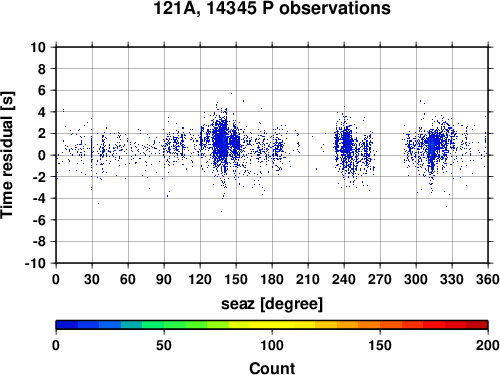Click the x-axis tick label 180
The image size is (500, 375).
click(272, 279)
